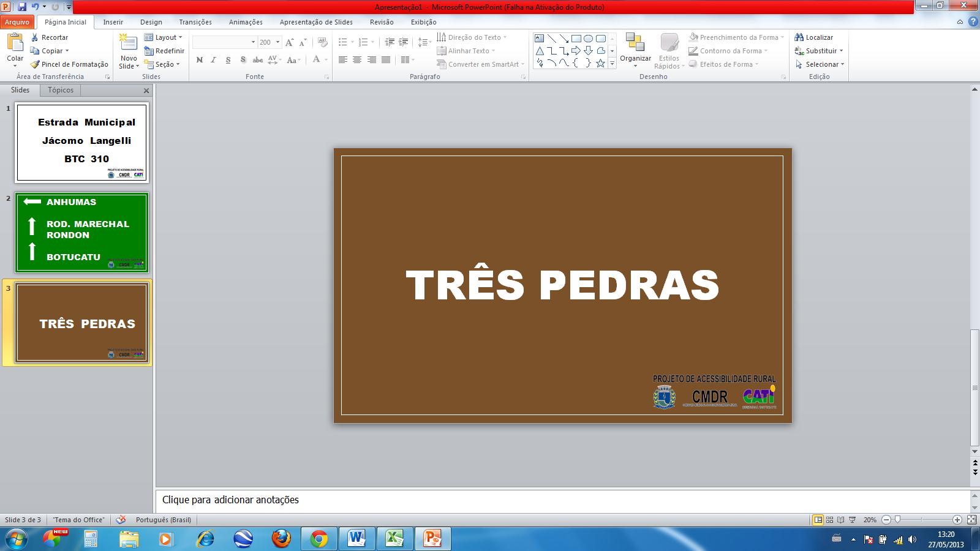980x551 pixels.
Task: Select the rectangle shape
Action: click(576, 38)
